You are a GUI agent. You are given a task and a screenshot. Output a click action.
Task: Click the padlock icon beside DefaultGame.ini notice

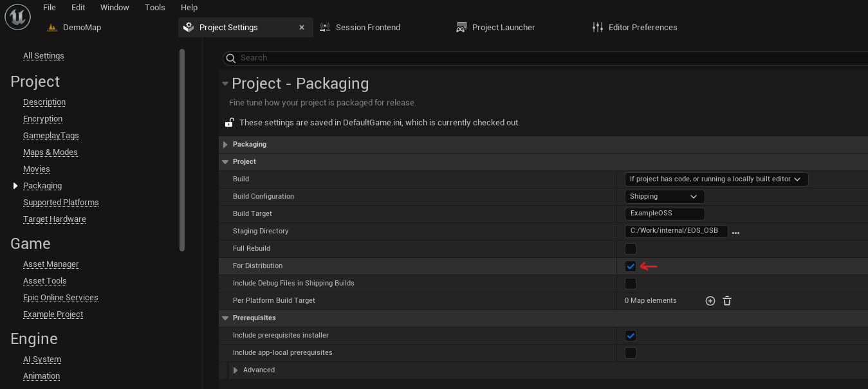[229, 122]
